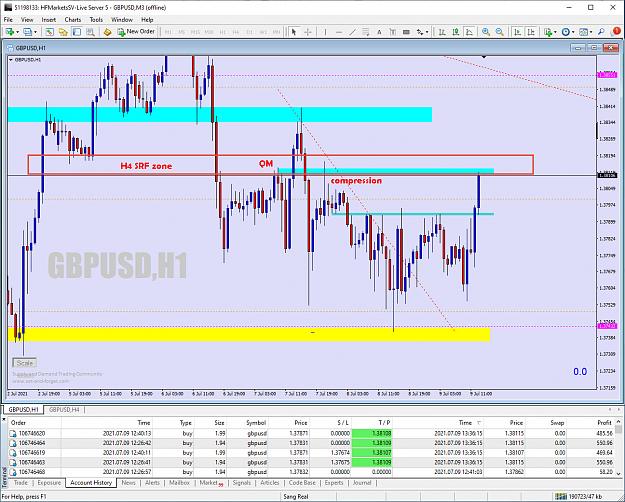Screen dimensions: 625x502
Task: Click the search magnifier icon
Action: point(601,32)
